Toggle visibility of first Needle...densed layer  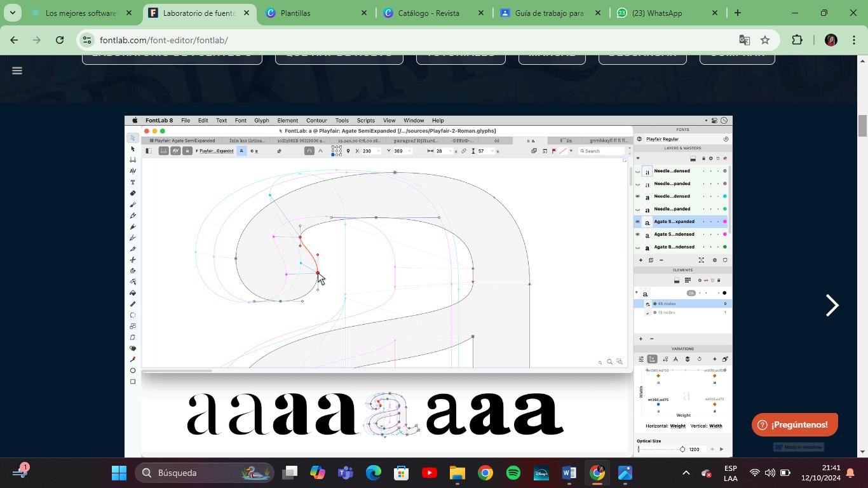(x=638, y=171)
